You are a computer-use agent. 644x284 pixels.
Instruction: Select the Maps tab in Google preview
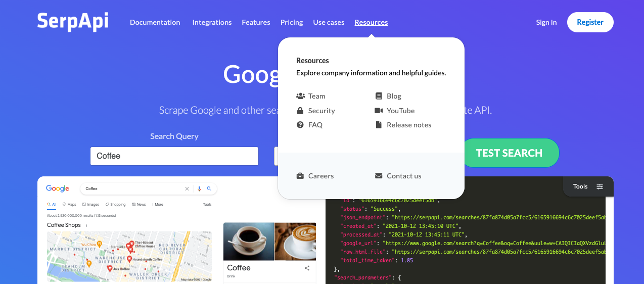coord(69,205)
